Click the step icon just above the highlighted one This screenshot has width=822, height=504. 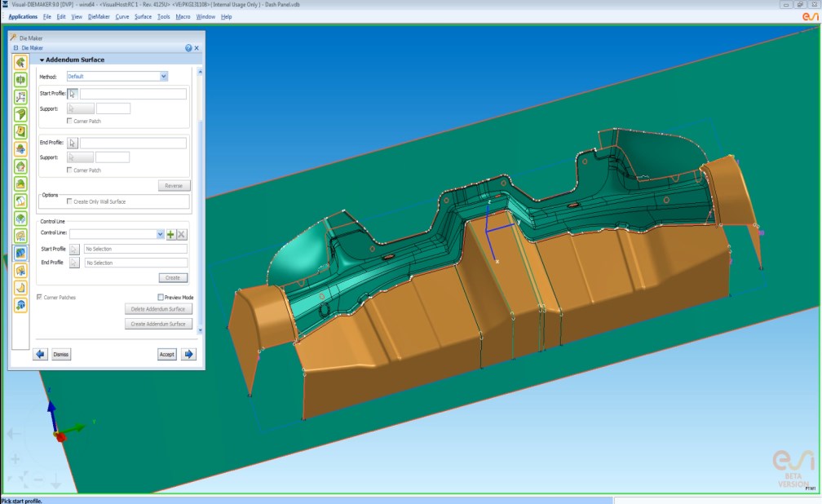[20, 236]
